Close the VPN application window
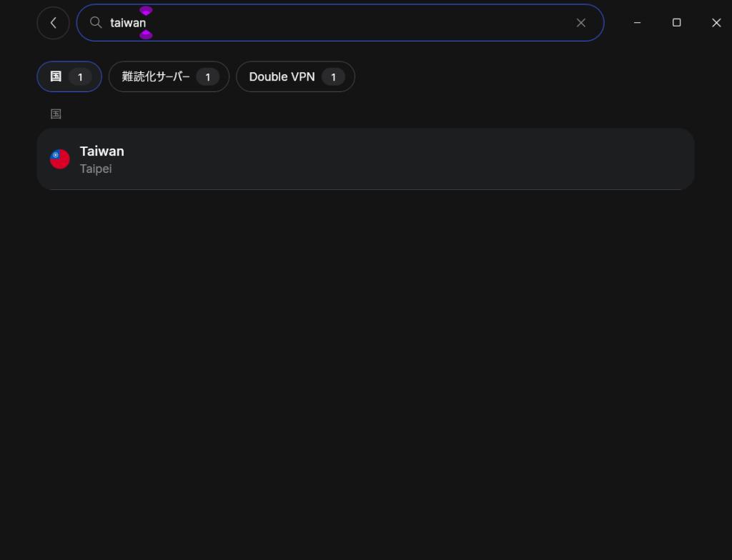The image size is (732, 560). pyautogui.click(x=716, y=23)
